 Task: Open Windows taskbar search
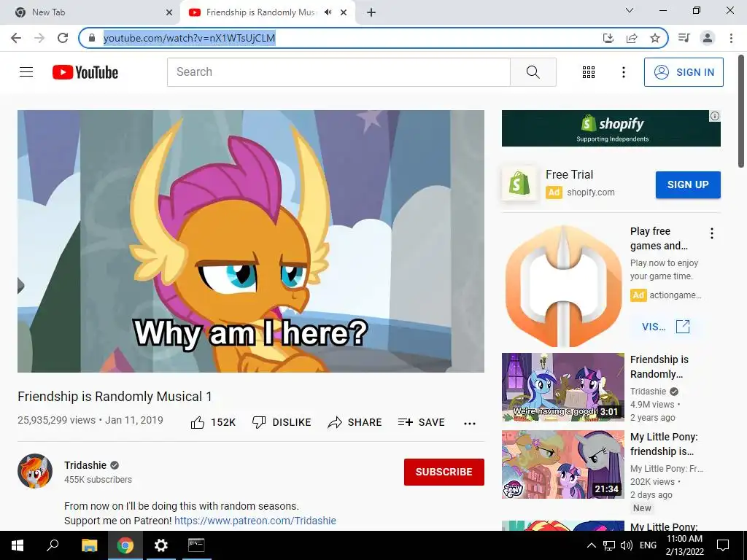click(53, 545)
